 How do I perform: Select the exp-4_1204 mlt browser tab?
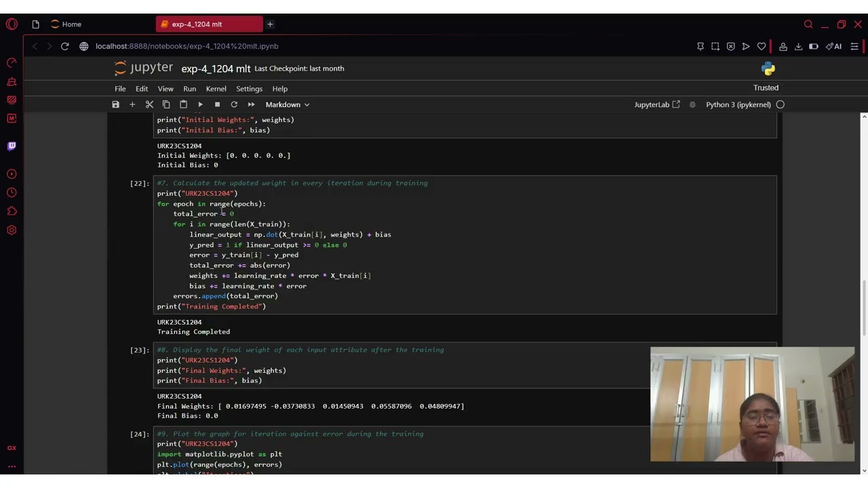click(210, 24)
